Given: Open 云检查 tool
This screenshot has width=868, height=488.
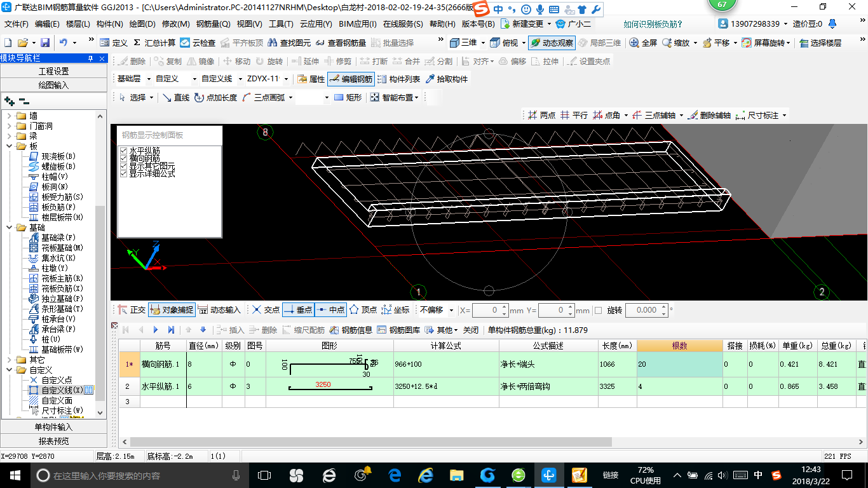Looking at the screenshot, I should pyautogui.click(x=198, y=43).
